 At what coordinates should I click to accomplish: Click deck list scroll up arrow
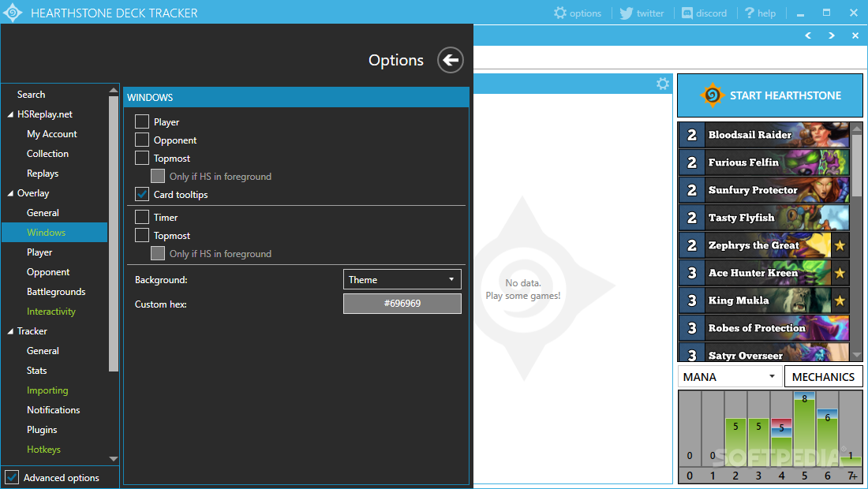pyautogui.click(x=856, y=129)
